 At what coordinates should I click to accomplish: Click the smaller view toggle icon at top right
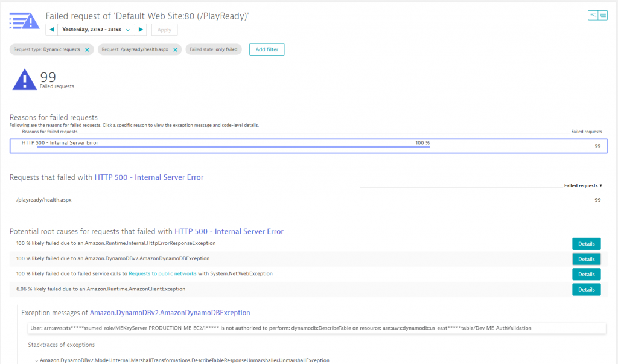(x=593, y=15)
